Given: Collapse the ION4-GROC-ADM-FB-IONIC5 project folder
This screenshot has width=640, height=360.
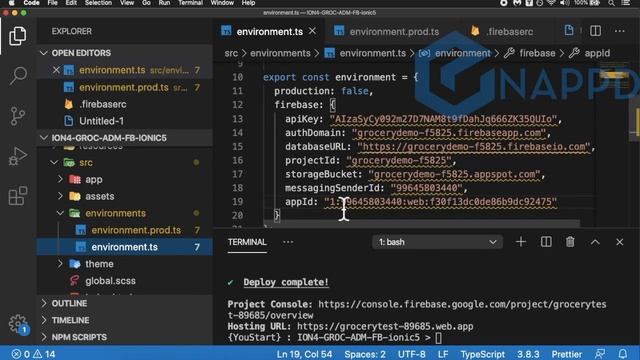Looking at the screenshot, I should (x=44, y=138).
